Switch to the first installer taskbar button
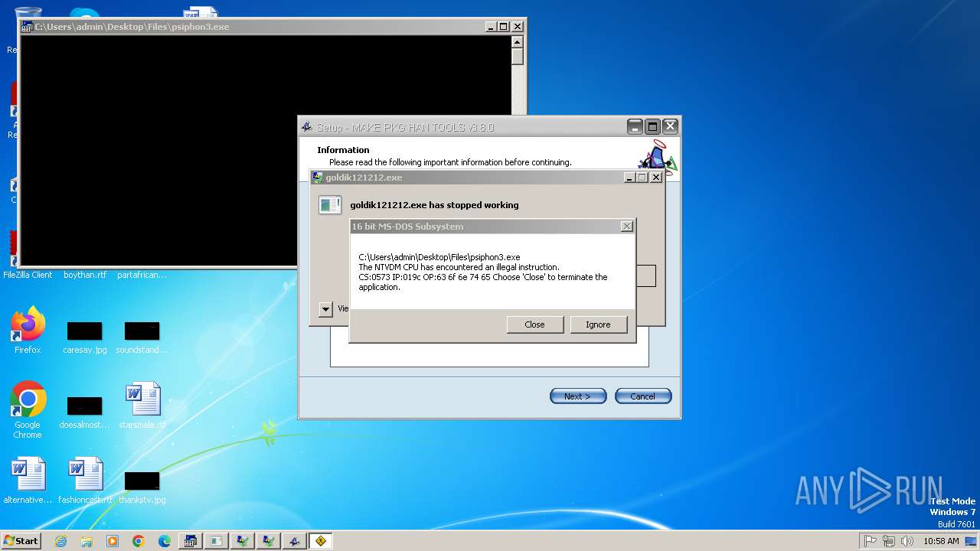Image resolution: width=980 pixels, height=551 pixels. (x=243, y=541)
